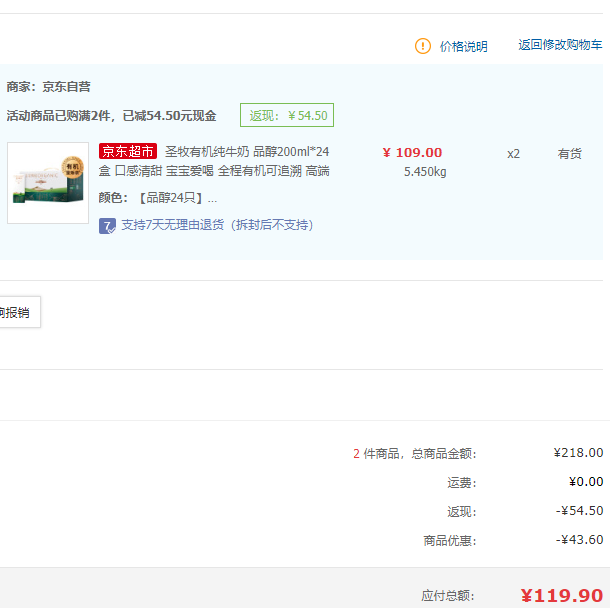Click the 7-day return policy icon

(x=107, y=226)
